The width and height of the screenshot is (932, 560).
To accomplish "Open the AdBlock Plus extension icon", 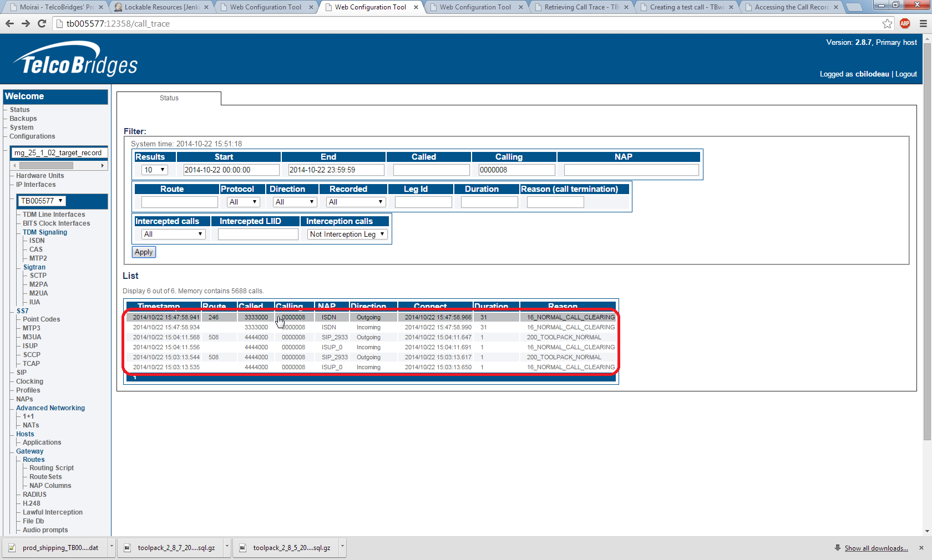I will coord(905,23).
